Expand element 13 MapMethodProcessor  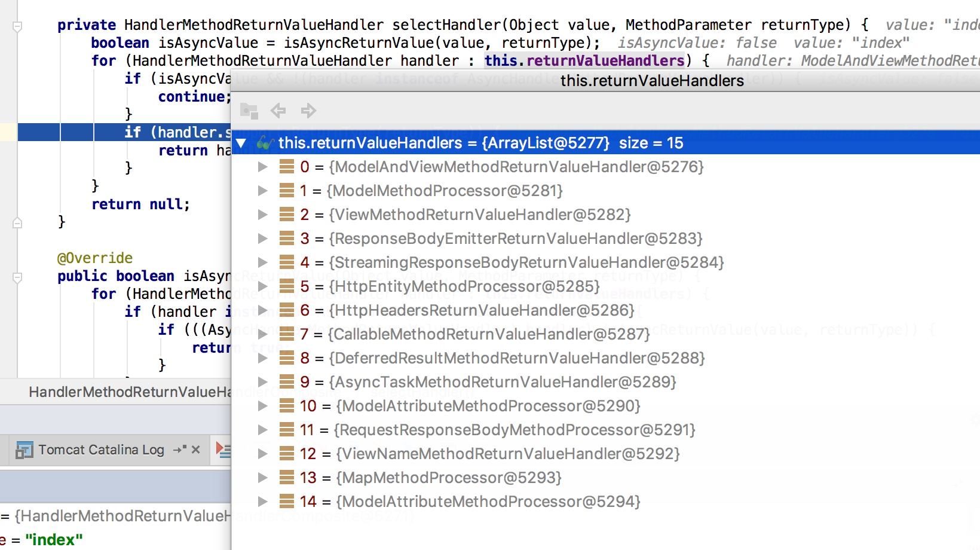click(x=262, y=478)
